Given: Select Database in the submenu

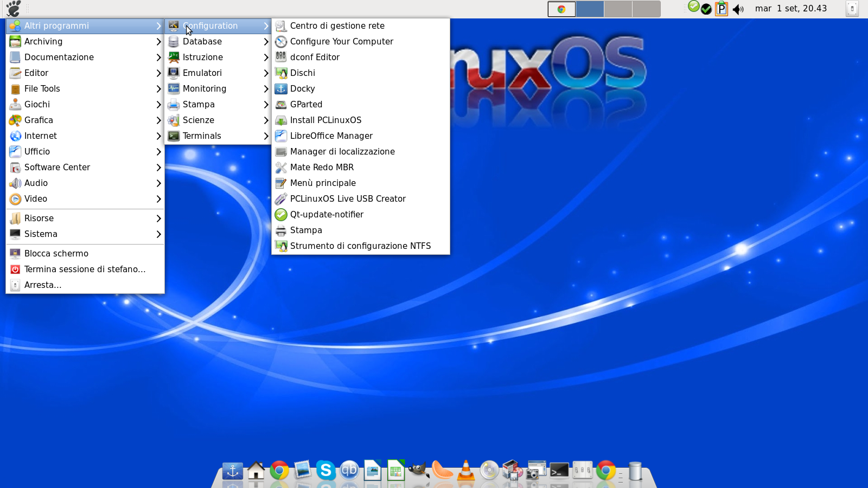Looking at the screenshot, I should (218, 42).
